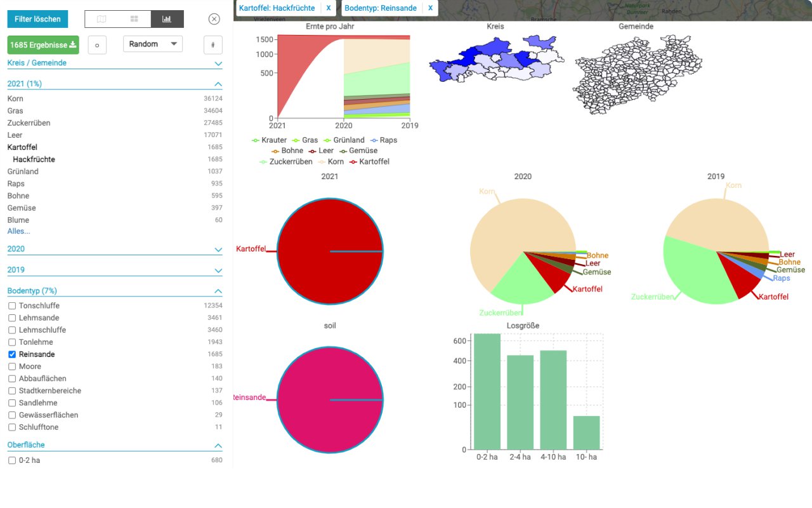
Task: Enable the Abbauflächen checkbox
Action: coord(12,378)
